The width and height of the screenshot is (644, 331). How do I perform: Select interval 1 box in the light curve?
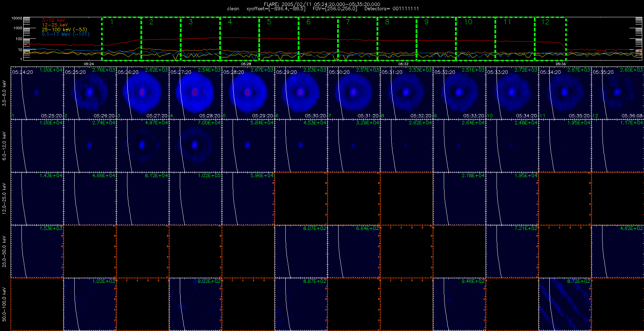121,39
